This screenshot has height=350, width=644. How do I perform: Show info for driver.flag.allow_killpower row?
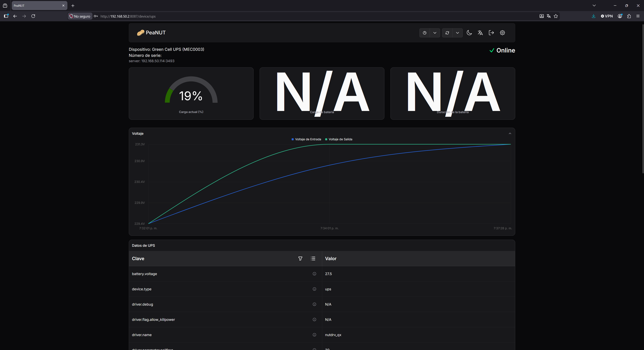click(x=314, y=319)
